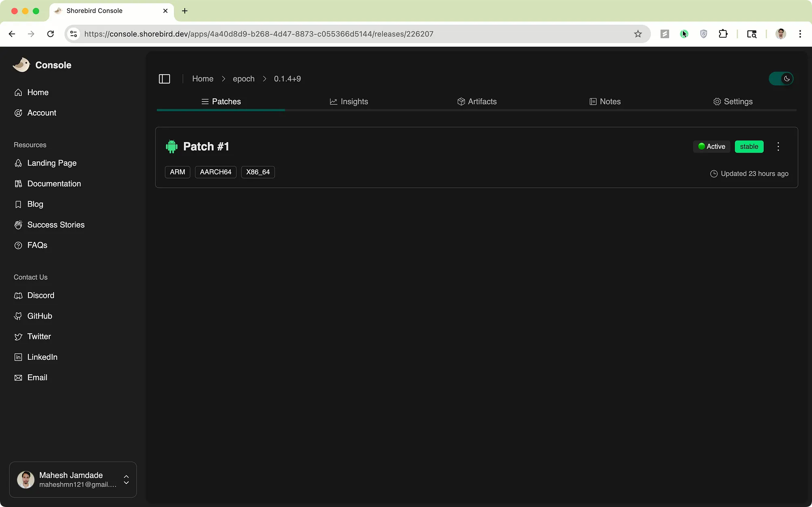Click Home in the breadcrumb
Screen dimensions: 812x507
pos(203,79)
